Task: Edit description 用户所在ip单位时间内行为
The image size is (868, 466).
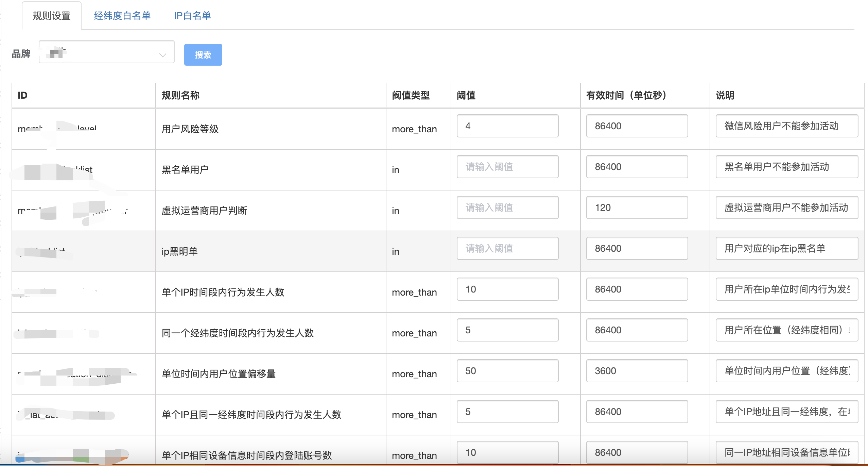Action: pyautogui.click(x=787, y=289)
